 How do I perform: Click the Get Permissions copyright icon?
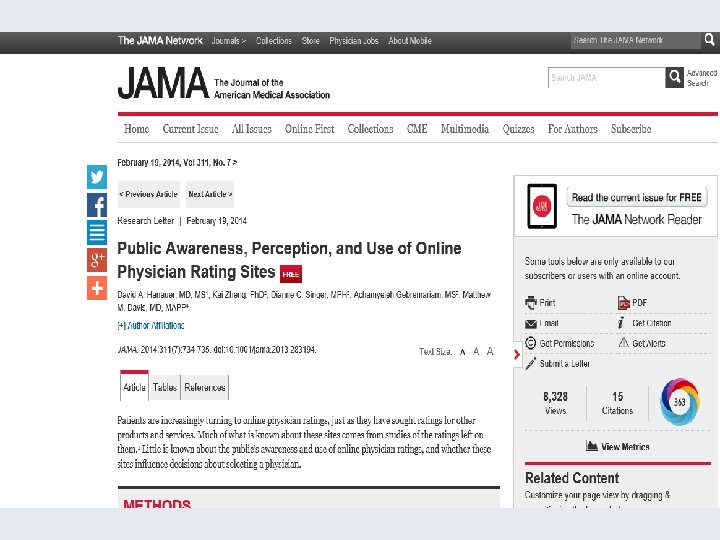coord(531,343)
